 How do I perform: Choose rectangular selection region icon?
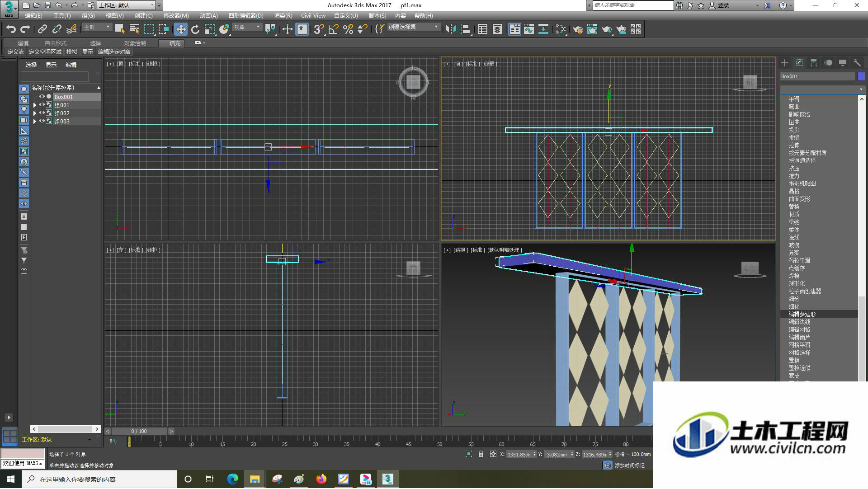pyautogui.click(x=149, y=29)
